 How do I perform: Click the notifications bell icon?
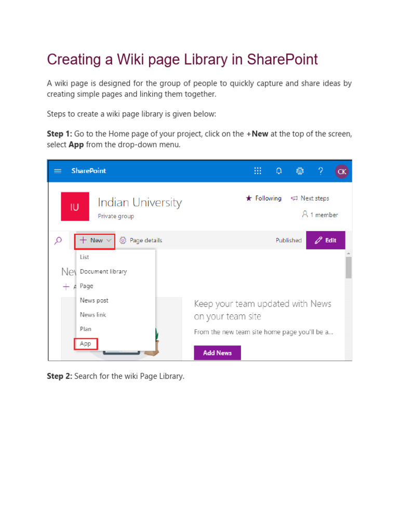279,171
